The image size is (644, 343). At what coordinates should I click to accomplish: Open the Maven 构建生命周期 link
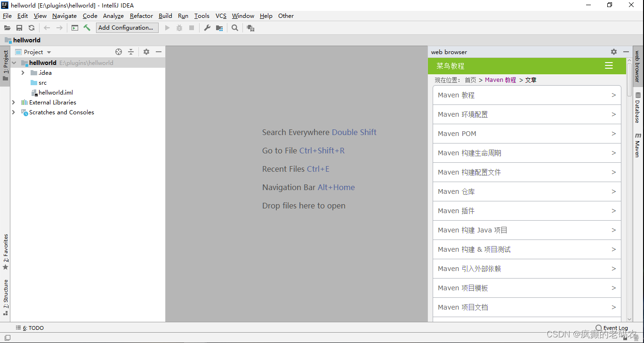(x=469, y=153)
